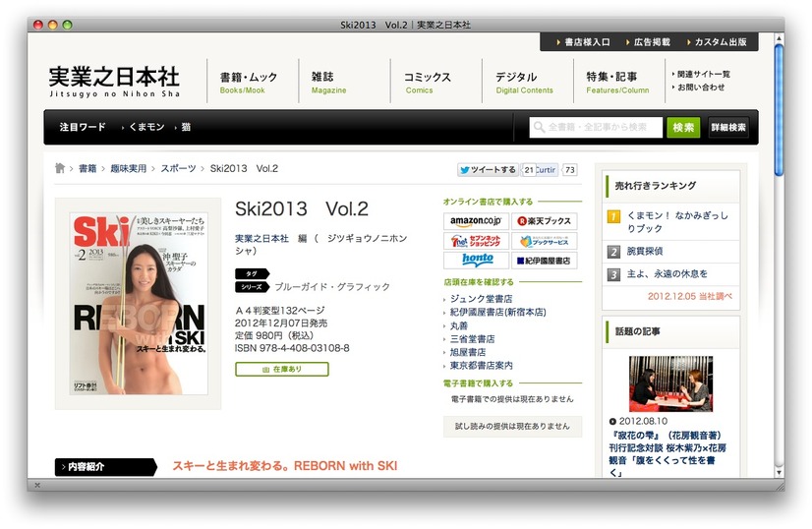
Task: Open the ブックサービス store button
Action: point(545,241)
